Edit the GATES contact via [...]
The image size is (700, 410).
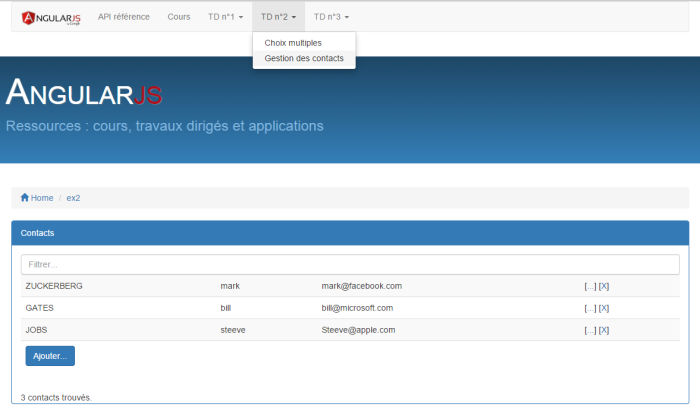click(x=590, y=308)
